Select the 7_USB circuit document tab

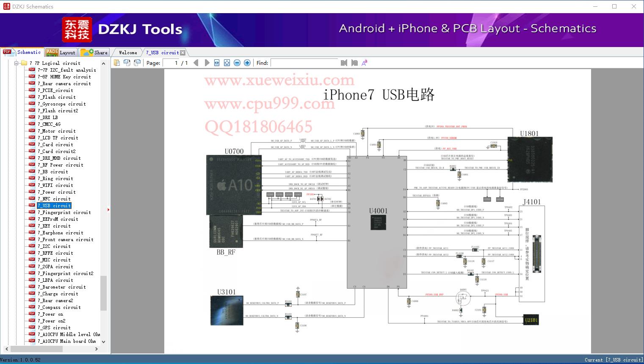pos(162,53)
